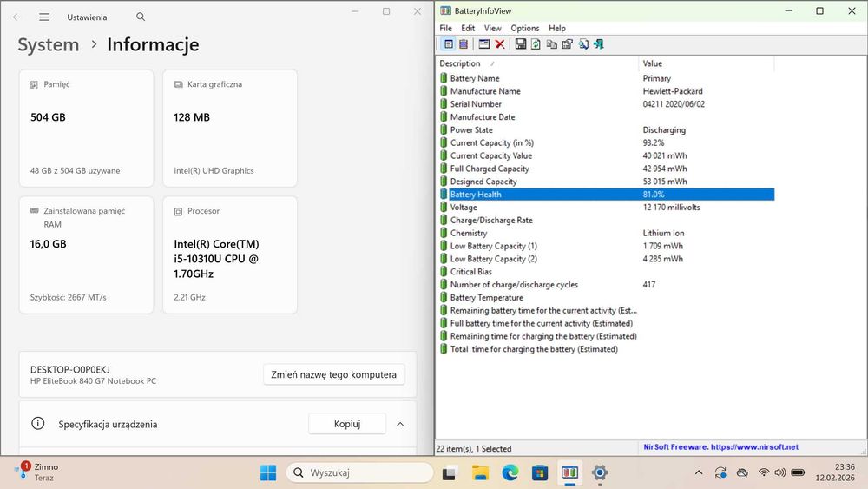The image size is (868, 489).
Task: Go back with Settings arrow
Action: point(16,17)
